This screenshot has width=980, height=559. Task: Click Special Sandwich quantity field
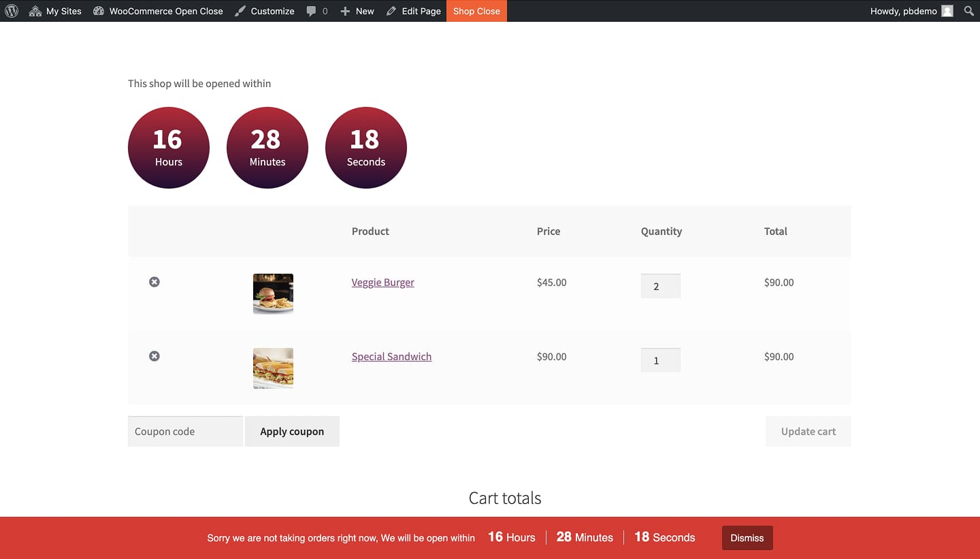click(661, 360)
